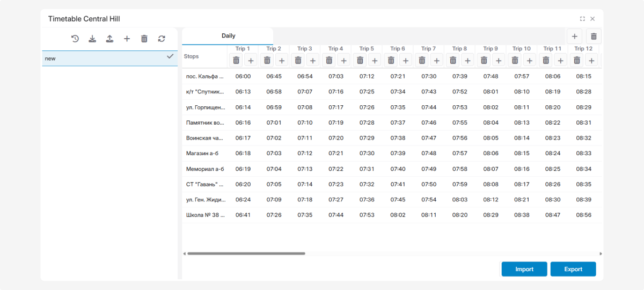Delete current schedule tab (top-right trash)
The image size is (644, 290).
pyautogui.click(x=594, y=37)
